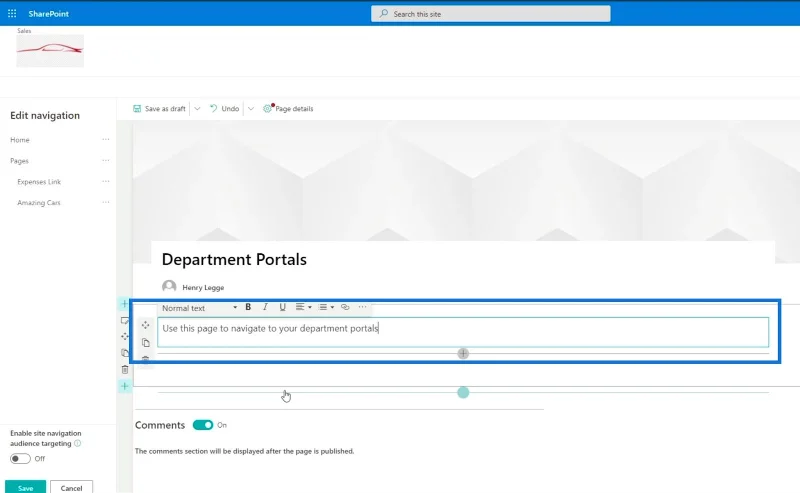Add a new section above the text section
Screen dimensions: 800x493
(x=124, y=304)
